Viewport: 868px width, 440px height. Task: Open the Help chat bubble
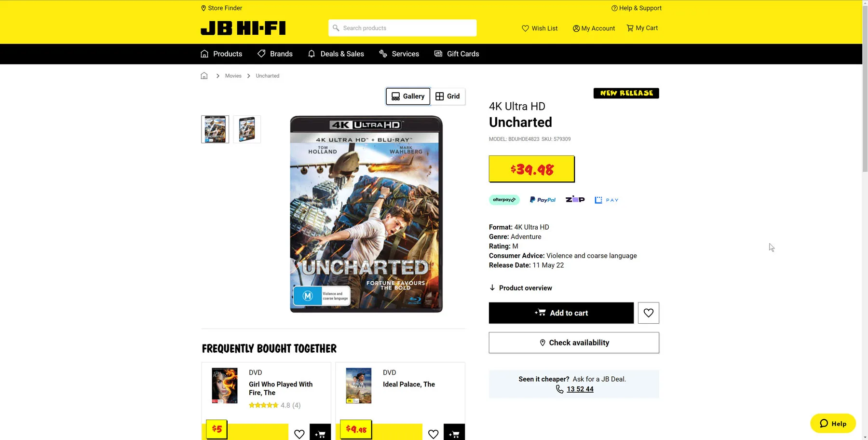[x=833, y=423]
